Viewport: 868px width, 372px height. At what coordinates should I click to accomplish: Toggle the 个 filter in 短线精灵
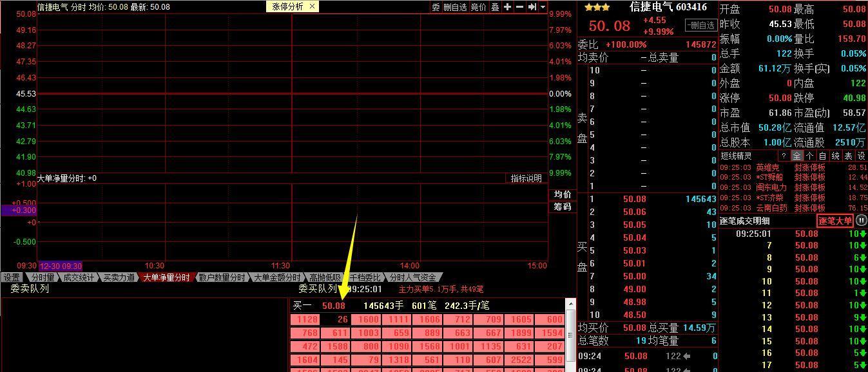pyautogui.click(x=810, y=156)
